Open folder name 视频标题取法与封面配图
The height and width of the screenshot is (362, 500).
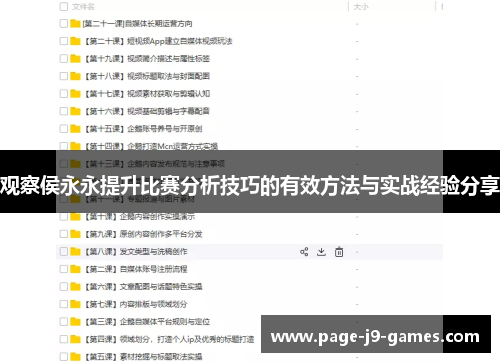[x=168, y=76]
